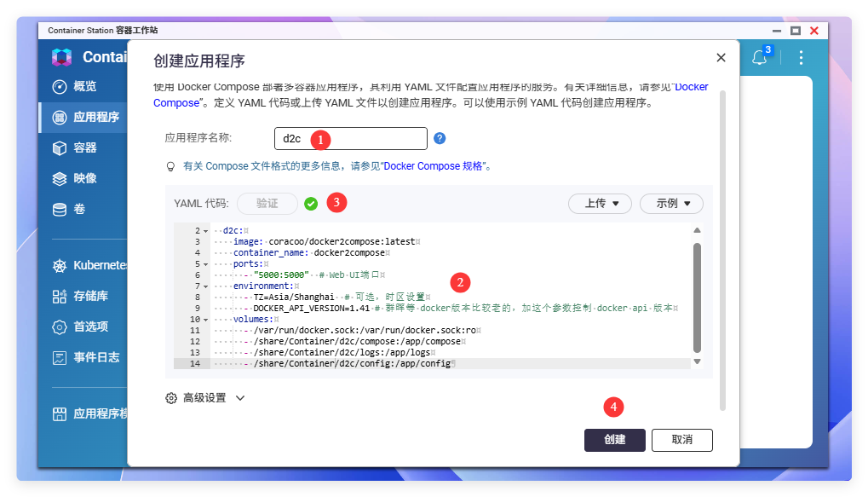The height and width of the screenshot is (497, 868).
Task: Click the /share/Container/d2c/logs volume line
Action: [339, 352]
